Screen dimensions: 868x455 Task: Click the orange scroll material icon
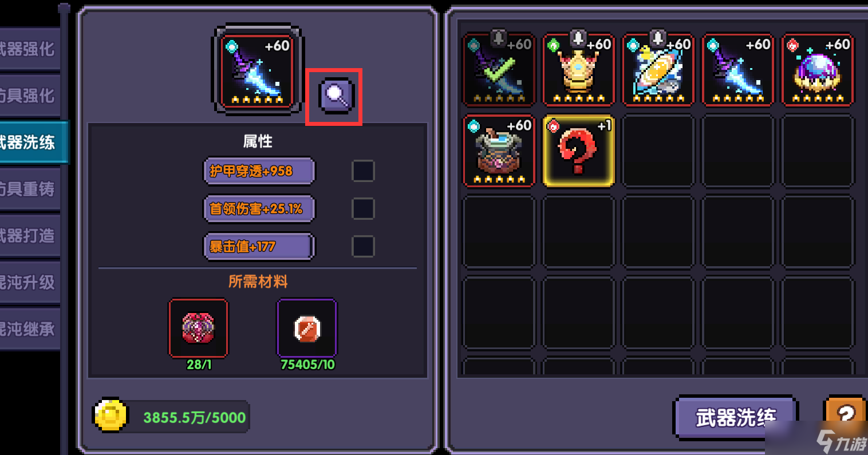[307, 328]
